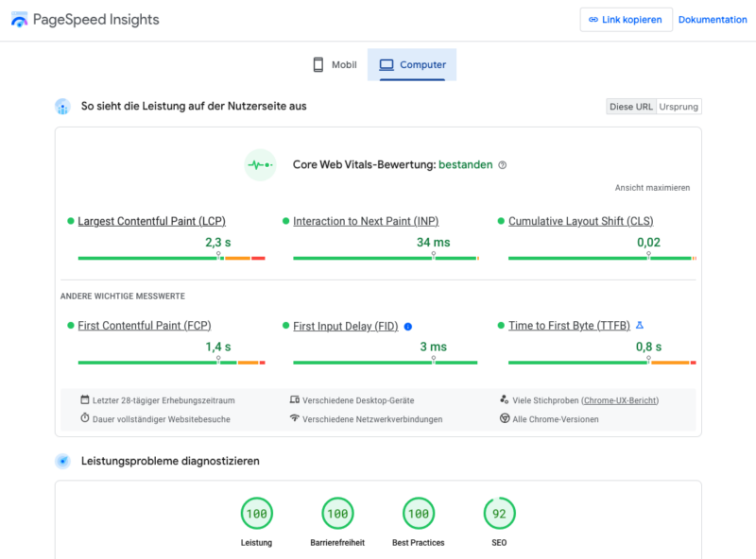Open Cumulative Layout Shift (CLS) metric link

pos(580,221)
